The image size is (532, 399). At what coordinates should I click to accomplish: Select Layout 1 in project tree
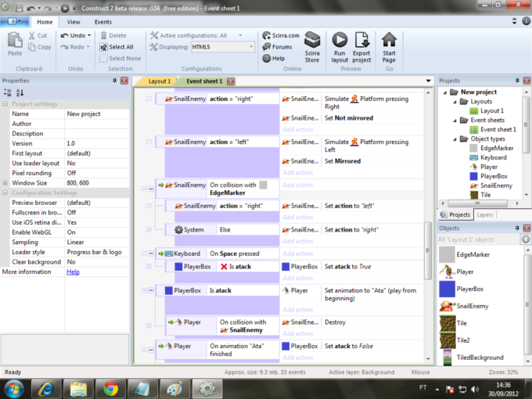coord(487,110)
